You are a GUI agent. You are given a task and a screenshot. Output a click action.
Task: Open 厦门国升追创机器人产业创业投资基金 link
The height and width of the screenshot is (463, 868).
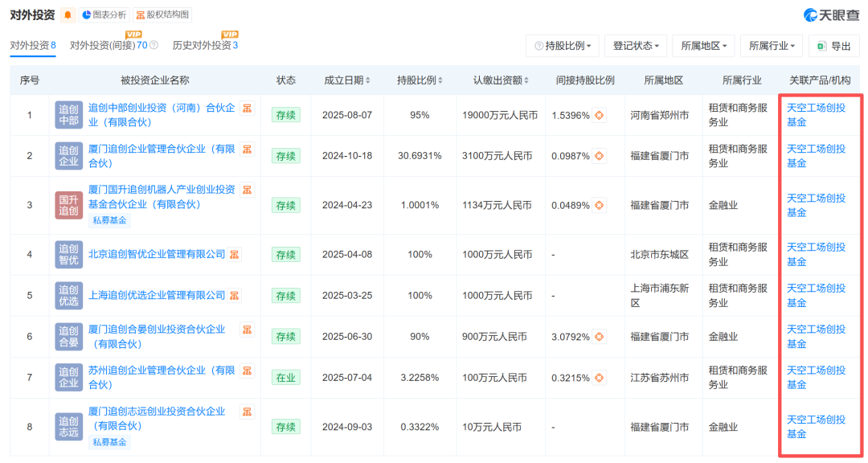pyautogui.click(x=162, y=197)
